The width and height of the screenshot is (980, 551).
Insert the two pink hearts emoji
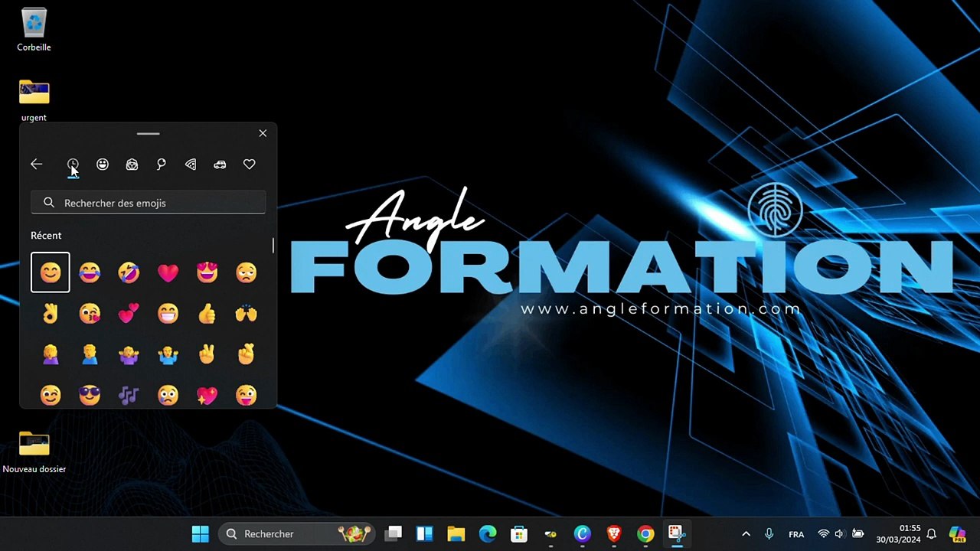pos(129,313)
